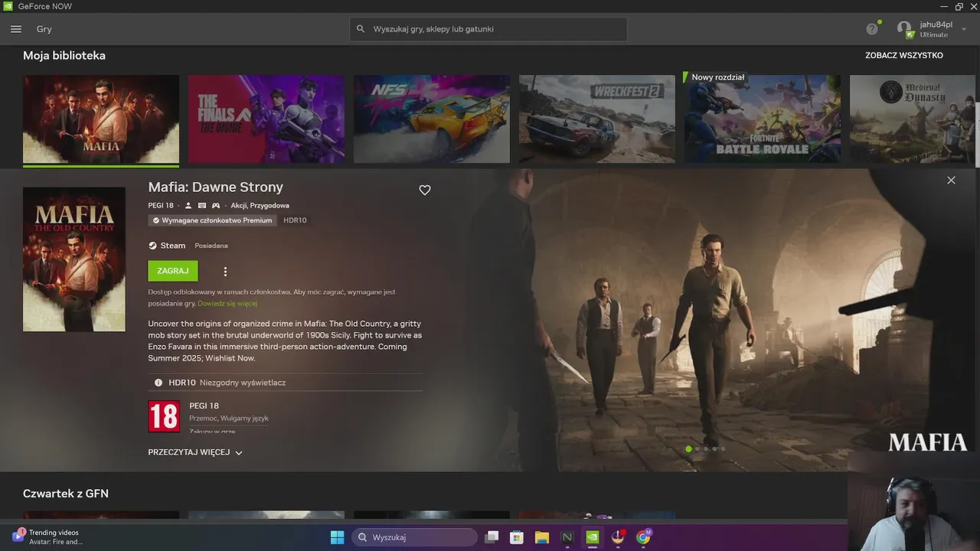Click the GeForce NOW taskbar icon

point(593,537)
